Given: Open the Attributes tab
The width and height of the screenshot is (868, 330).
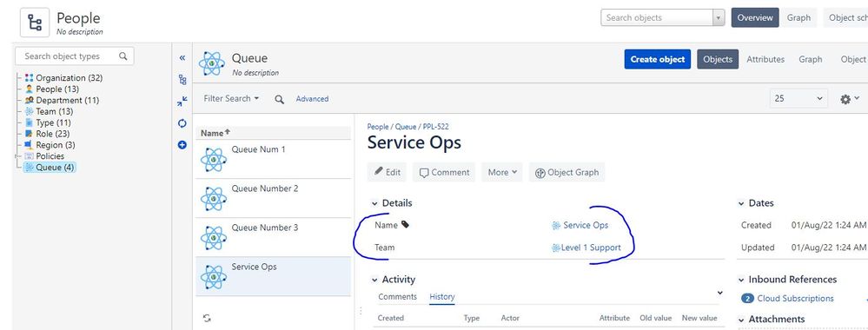Looking at the screenshot, I should 765,59.
